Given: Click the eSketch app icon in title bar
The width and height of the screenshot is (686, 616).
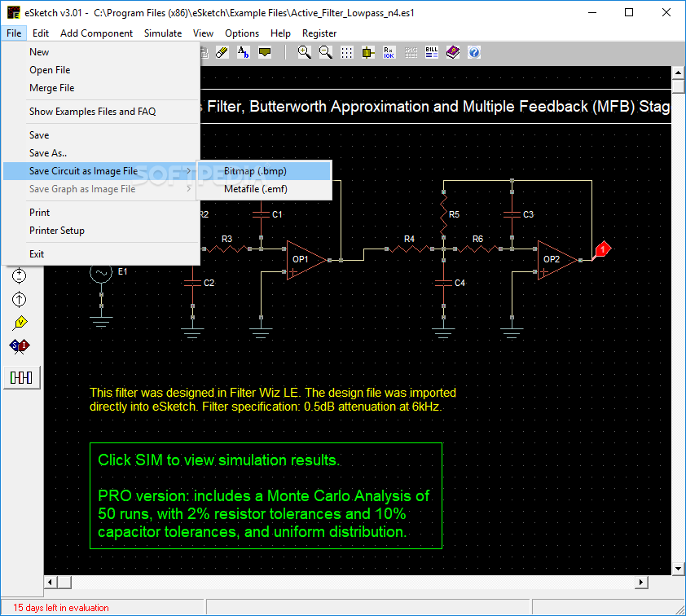Looking at the screenshot, I should (14, 13).
